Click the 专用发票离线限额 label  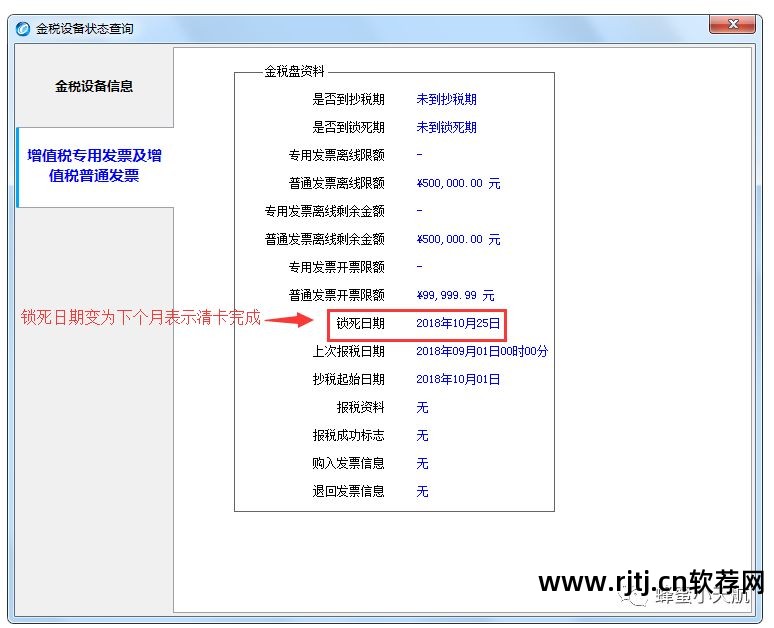336,156
